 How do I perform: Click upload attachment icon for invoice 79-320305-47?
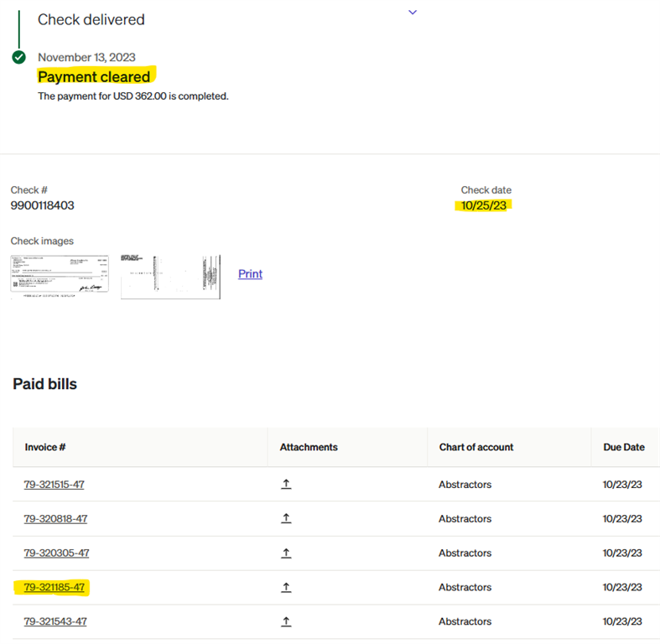286,553
